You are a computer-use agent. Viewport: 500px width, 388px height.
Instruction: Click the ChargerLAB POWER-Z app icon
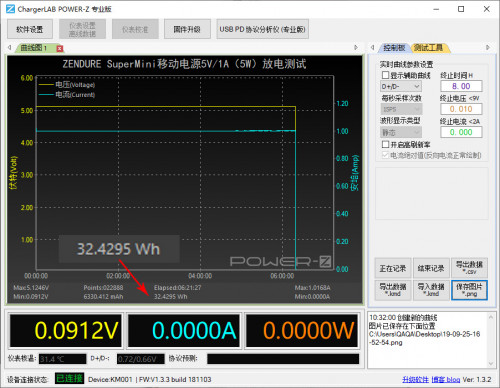[x=10, y=9]
